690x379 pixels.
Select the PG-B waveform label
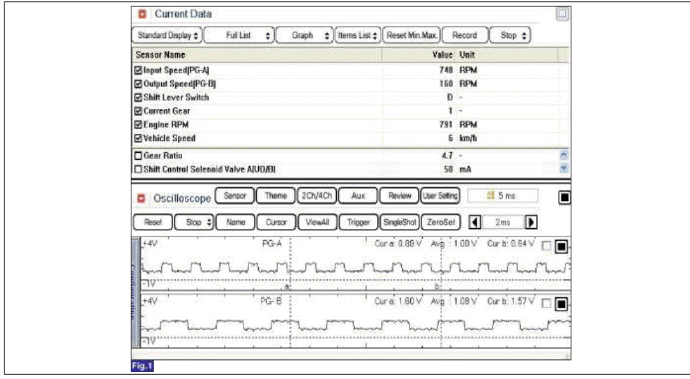coord(271,302)
